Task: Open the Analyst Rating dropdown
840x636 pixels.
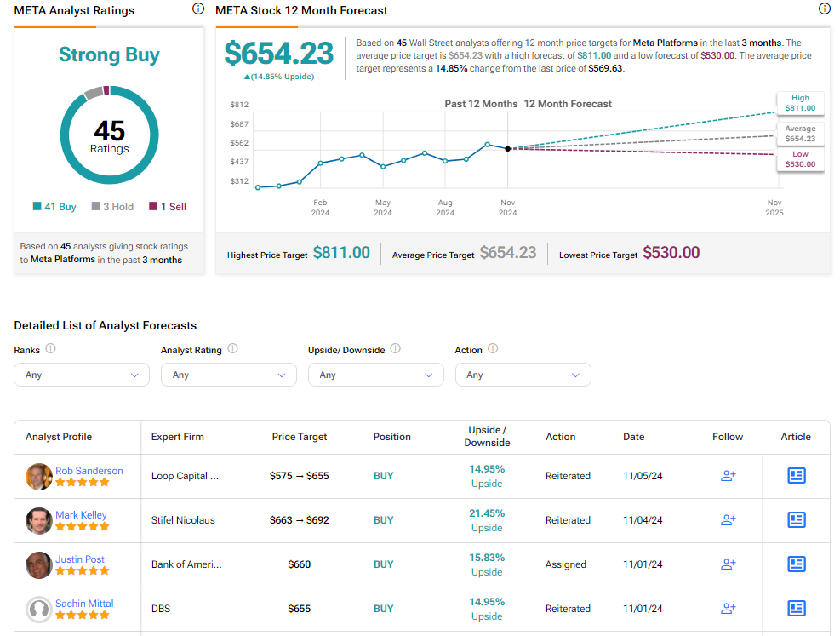Action: pyautogui.click(x=228, y=375)
